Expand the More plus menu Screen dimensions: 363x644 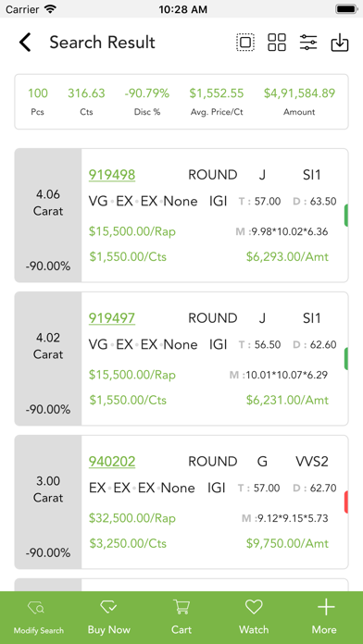[x=326, y=617]
